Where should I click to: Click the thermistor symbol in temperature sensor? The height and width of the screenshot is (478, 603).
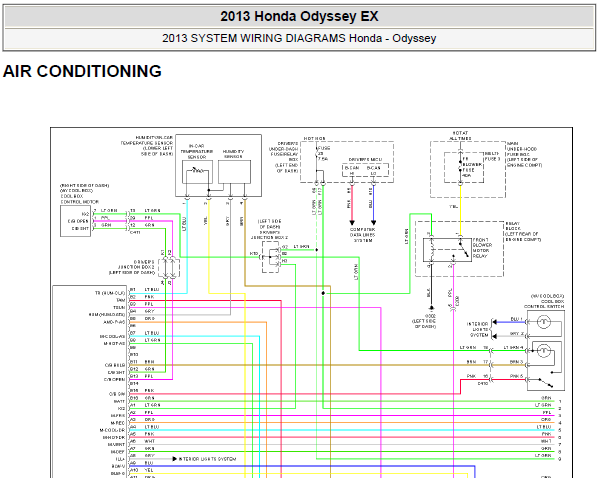point(197,169)
